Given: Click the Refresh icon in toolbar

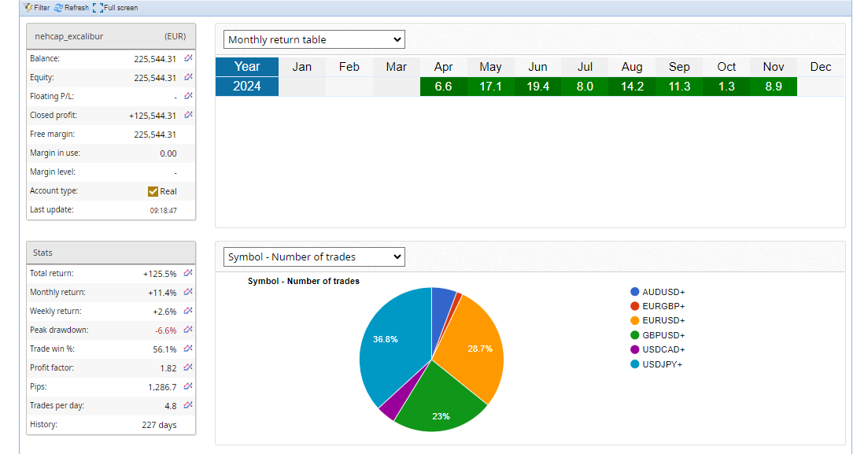Looking at the screenshot, I should tap(59, 8).
